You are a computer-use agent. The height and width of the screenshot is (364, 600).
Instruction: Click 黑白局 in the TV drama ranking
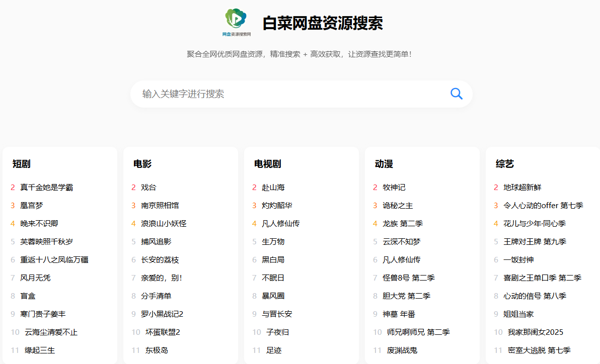(x=270, y=259)
